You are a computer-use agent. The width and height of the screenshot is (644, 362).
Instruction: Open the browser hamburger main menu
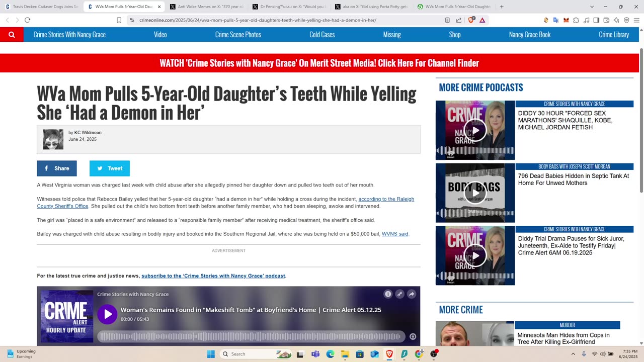(636, 20)
